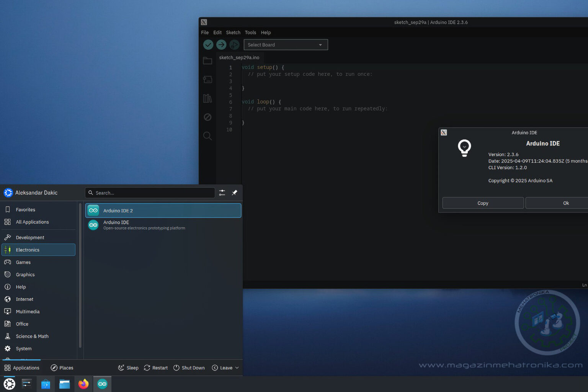Click the Upload arrow button in Arduino IDE

221,45
